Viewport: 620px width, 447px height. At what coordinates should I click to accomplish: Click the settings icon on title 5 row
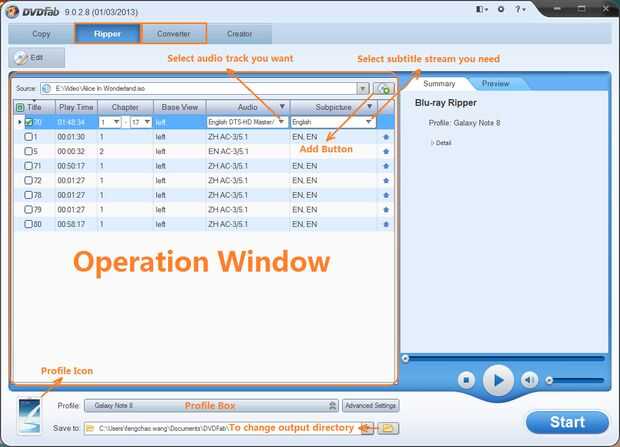point(386,152)
